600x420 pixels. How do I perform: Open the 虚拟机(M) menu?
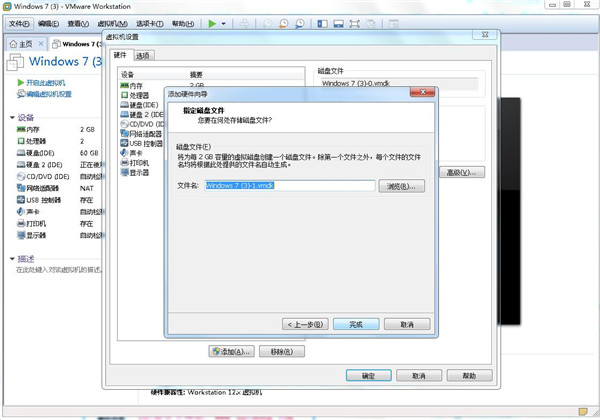click(112, 24)
